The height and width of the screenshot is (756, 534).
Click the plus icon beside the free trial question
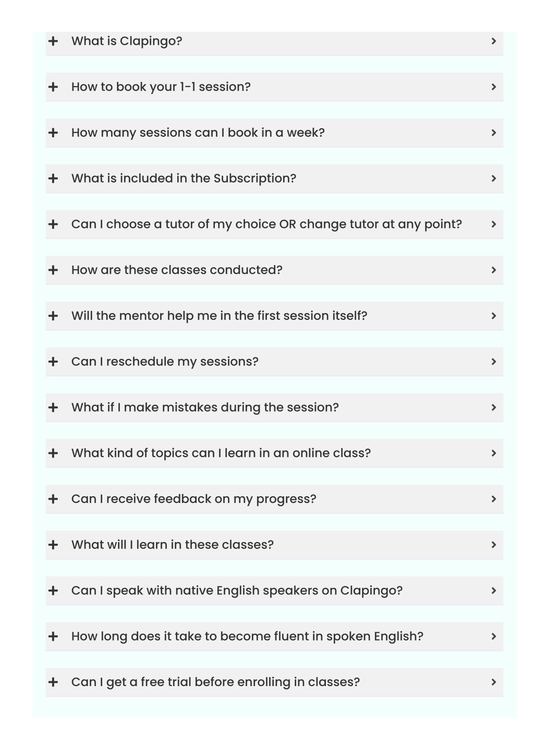(x=53, y=682)
